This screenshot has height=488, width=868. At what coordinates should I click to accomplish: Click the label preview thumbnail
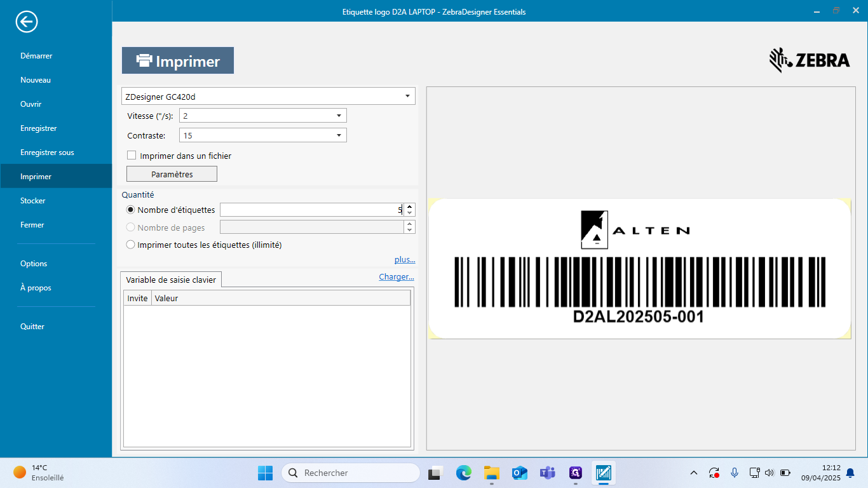point(640,268)
